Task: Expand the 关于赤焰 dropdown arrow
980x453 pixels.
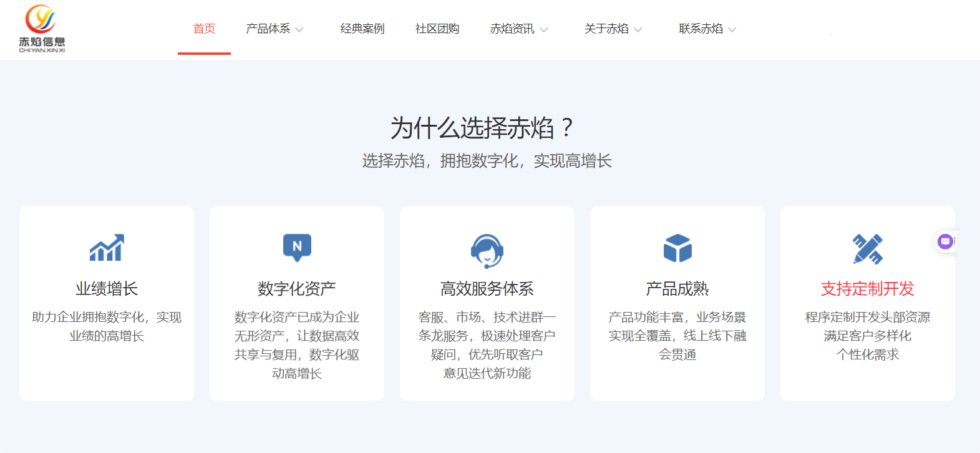Action: (638, 29)
